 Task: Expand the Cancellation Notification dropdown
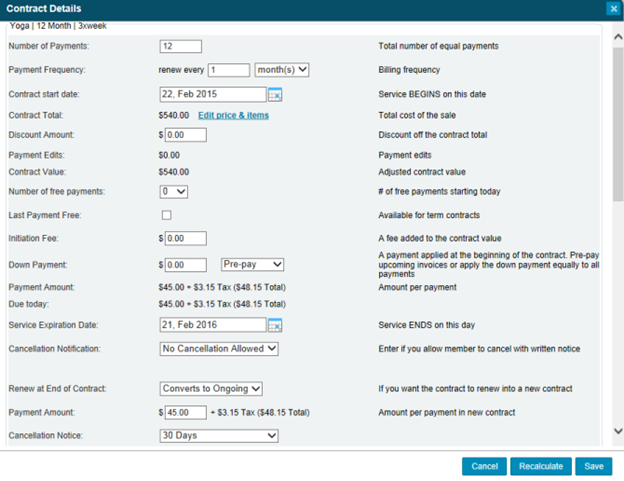(x=219, y=349)
